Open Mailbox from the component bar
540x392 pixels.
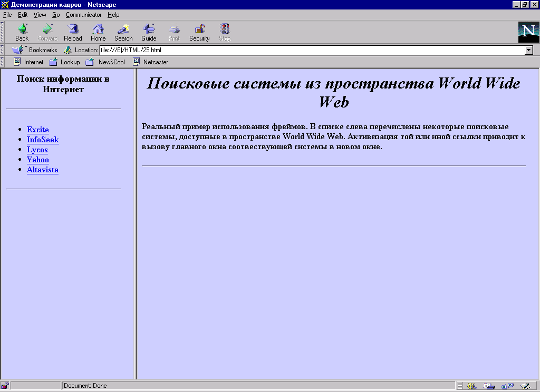(489, 386)
